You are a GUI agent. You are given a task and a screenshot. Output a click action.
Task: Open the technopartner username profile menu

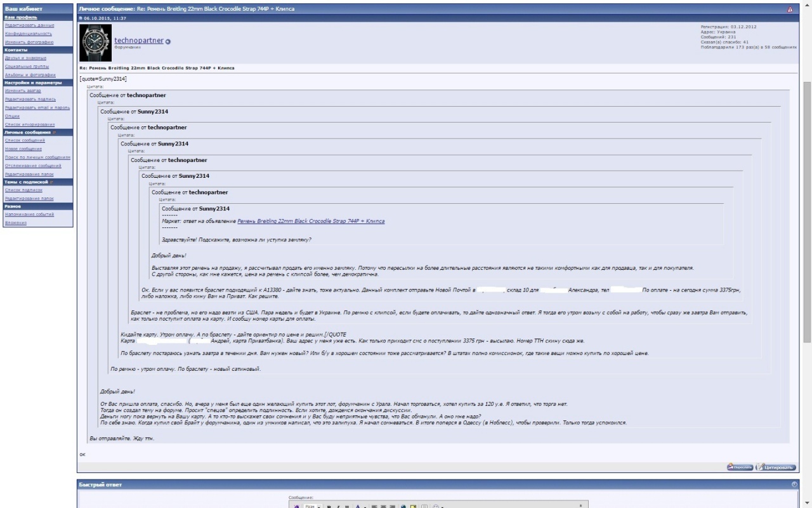pyautogui.click(x=139, y=41)
